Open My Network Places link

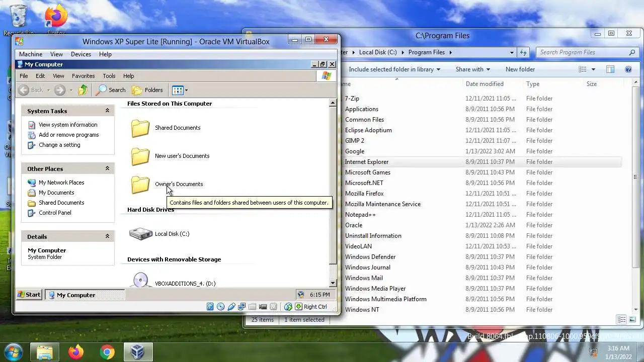tap(61, 183)
